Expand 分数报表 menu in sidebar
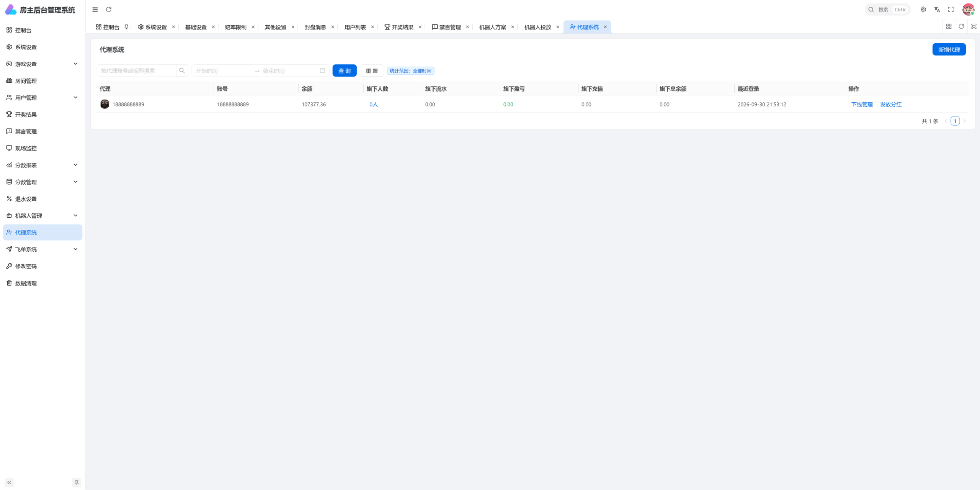The width and height of the screenshot is (980, 490). [x=42, y=165]
